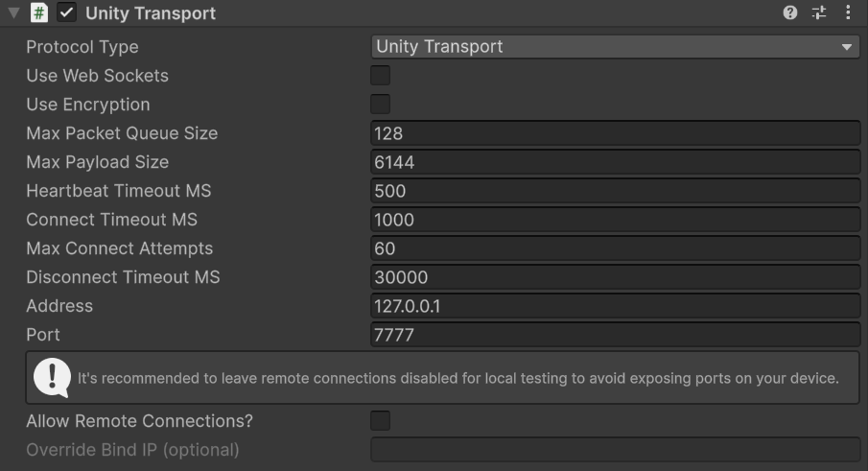The height and width of the screenshot is (471, 868).
Task: Click the Max Payload Size field
Action: click(x=615, y=162)
